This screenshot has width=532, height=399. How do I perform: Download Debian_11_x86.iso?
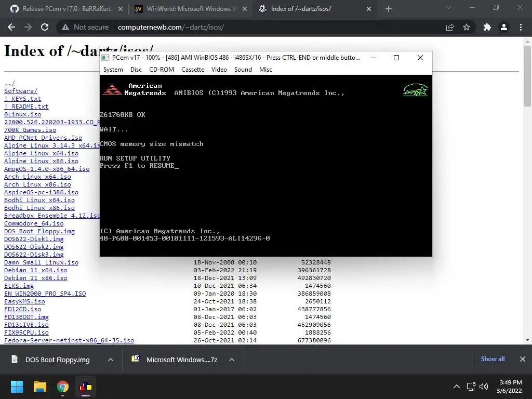(36, 278)
